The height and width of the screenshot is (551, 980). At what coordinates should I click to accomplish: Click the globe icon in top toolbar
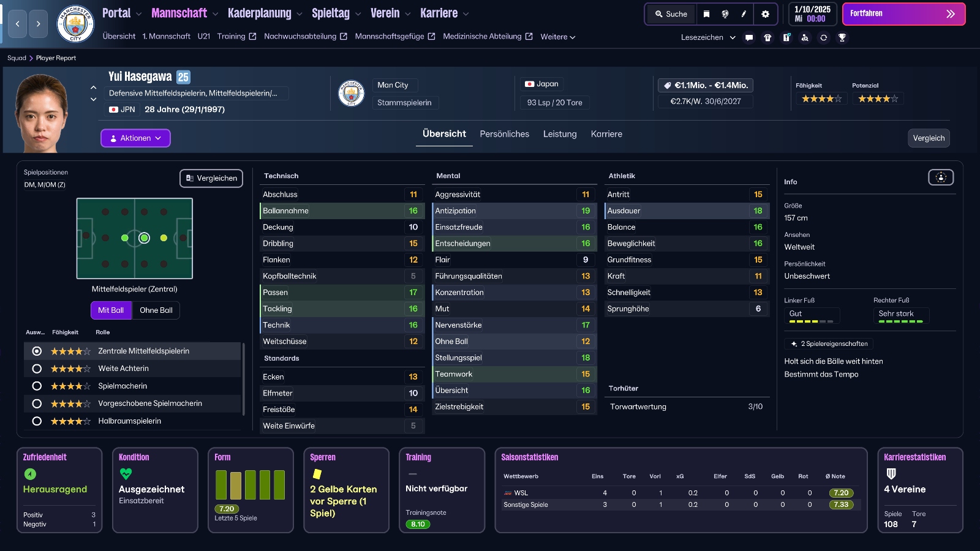coord(725,14)
